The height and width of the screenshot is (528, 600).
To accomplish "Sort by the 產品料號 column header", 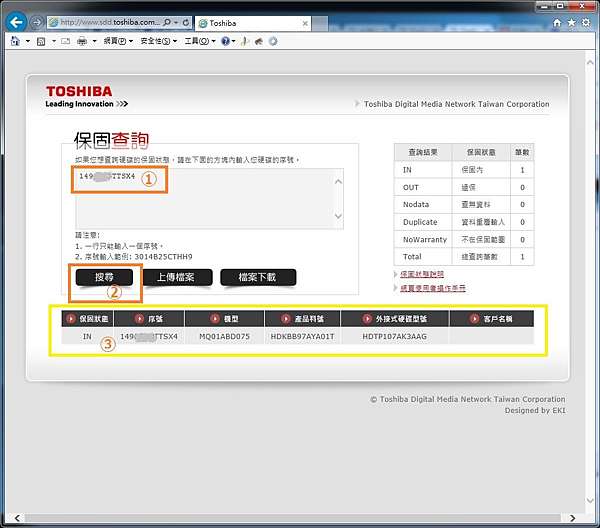I will (x=302, y=318).
